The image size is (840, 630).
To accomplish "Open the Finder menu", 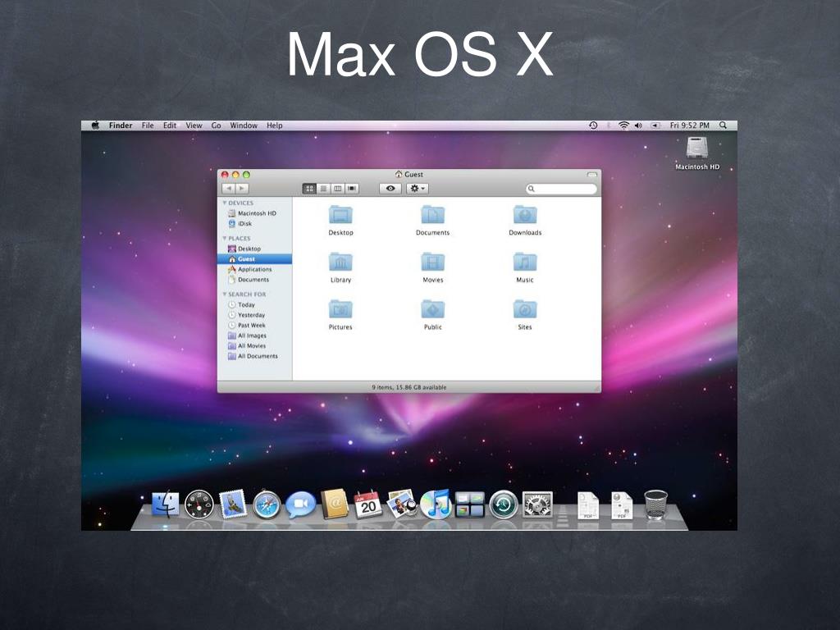I will click(121, 126).
